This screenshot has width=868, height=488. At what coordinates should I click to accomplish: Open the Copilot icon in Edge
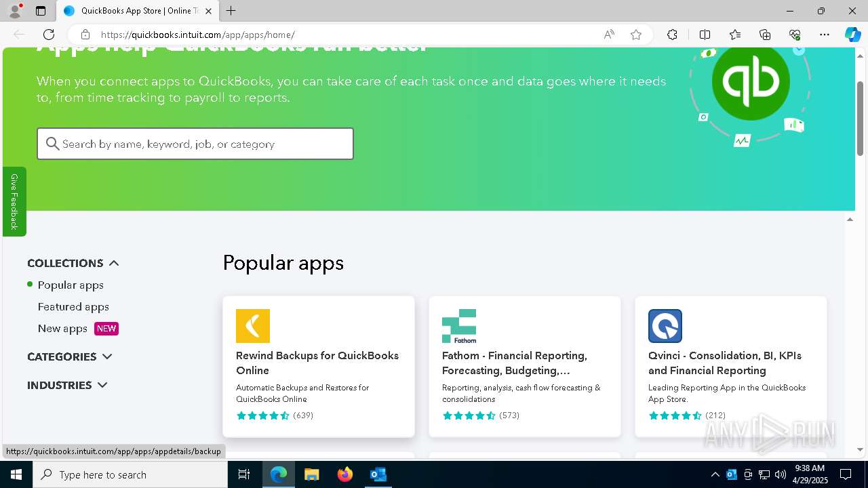point(852,35)
